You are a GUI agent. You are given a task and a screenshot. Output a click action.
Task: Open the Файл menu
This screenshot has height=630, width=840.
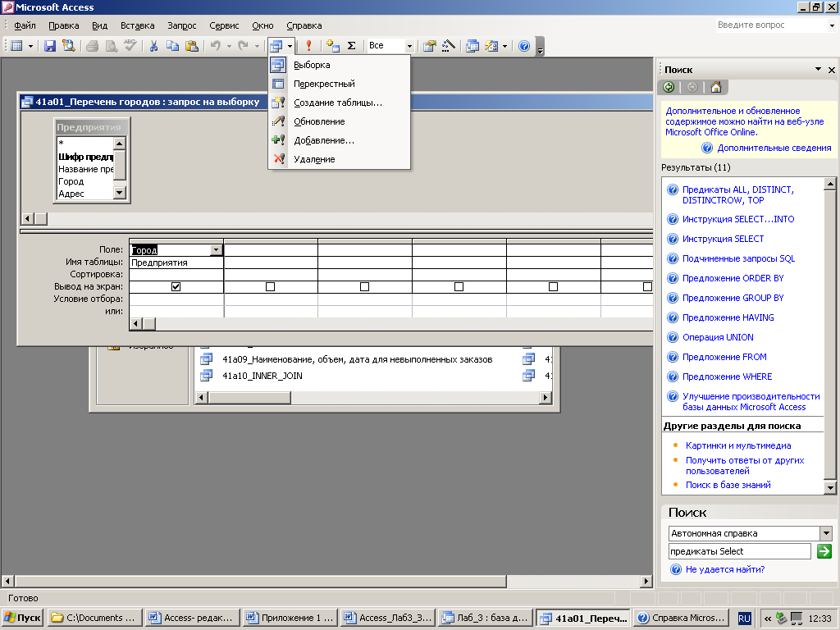tap(25, 25)
